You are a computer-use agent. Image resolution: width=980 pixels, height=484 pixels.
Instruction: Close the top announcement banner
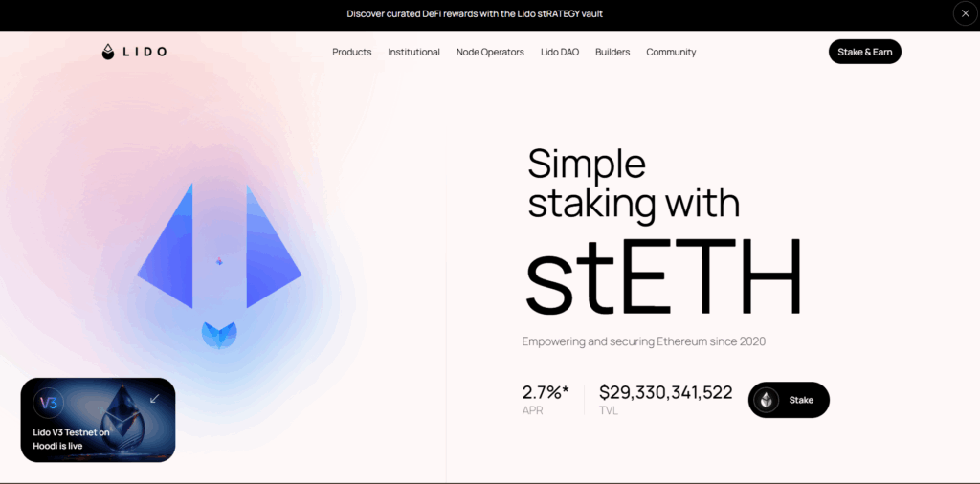965,13
